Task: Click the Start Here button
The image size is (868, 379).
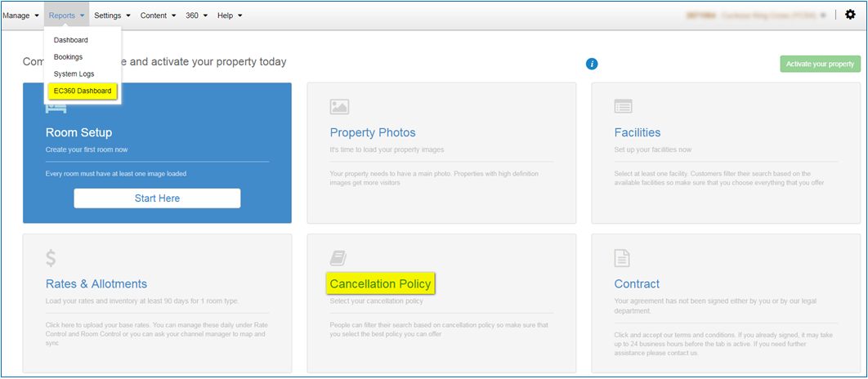Action: 157,198
